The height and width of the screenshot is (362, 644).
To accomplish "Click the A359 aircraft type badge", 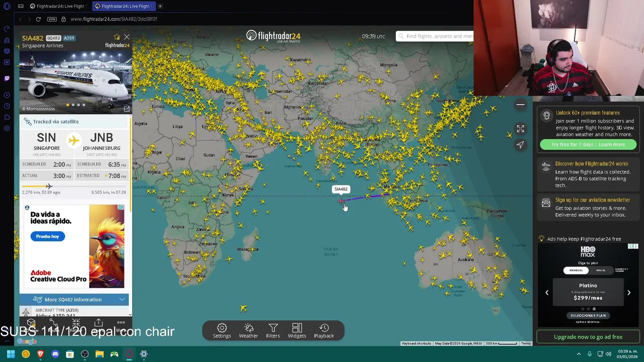I will [x=69, y=38].
